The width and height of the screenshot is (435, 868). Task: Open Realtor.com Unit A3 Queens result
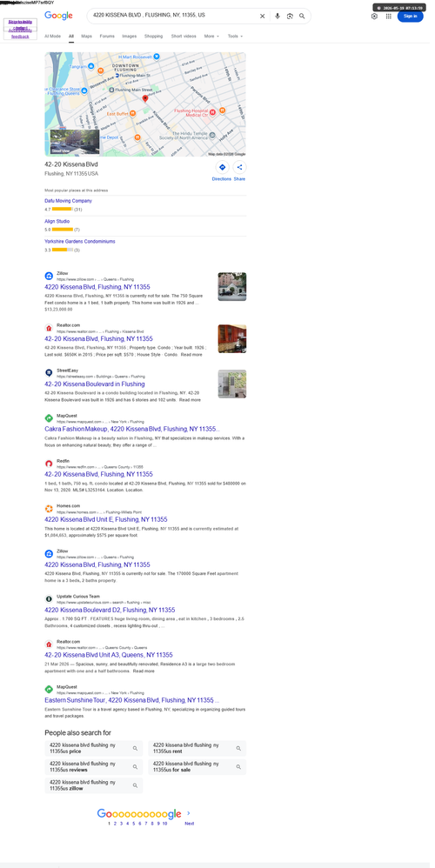click(109, 655)
